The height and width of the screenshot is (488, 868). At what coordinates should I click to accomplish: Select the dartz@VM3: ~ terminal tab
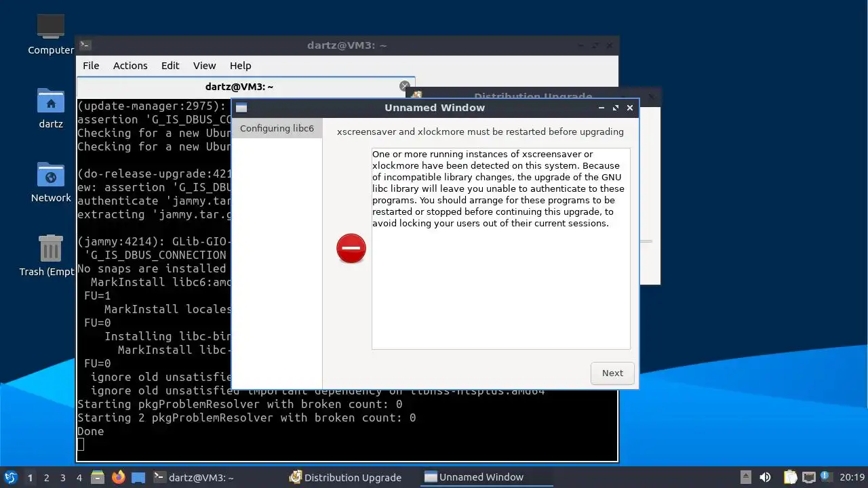click(239, 87)
